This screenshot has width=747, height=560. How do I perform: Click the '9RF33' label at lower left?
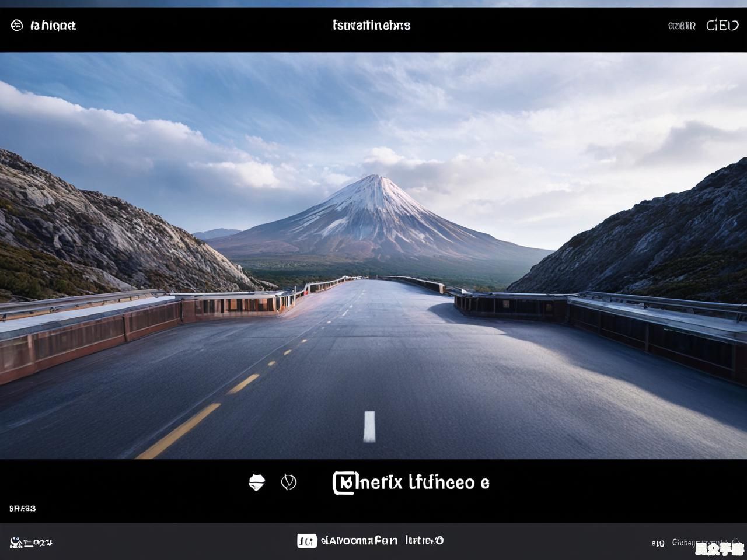(x=22, y=509)
